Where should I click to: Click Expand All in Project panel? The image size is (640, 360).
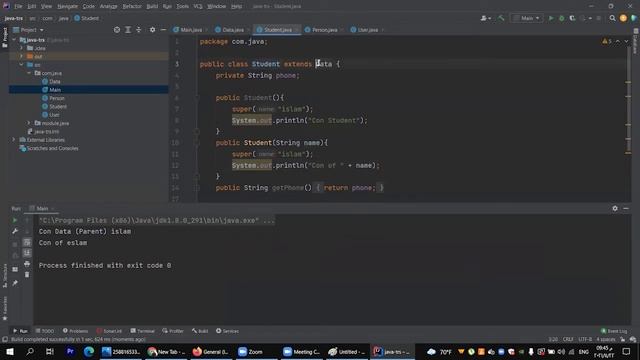[128, 30]
